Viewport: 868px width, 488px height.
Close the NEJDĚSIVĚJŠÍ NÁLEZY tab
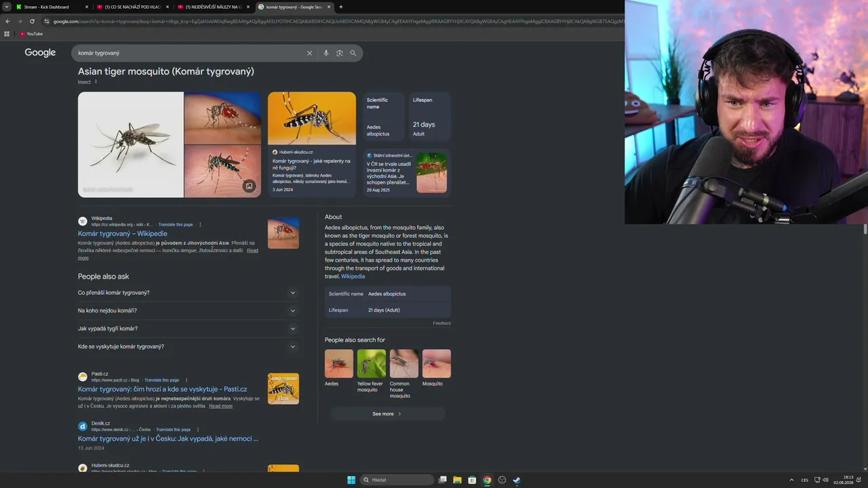click(248, 7)
